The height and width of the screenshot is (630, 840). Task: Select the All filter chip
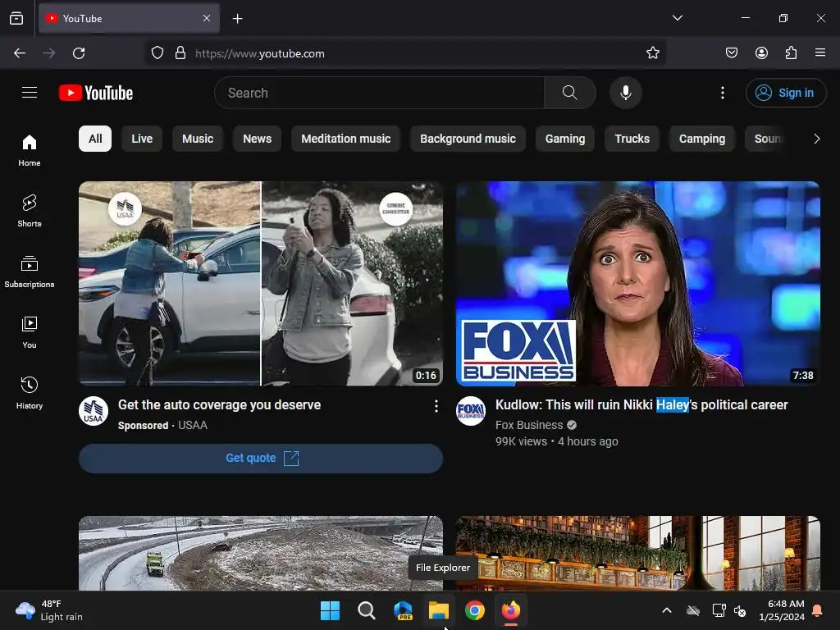[x=95, y=139]
